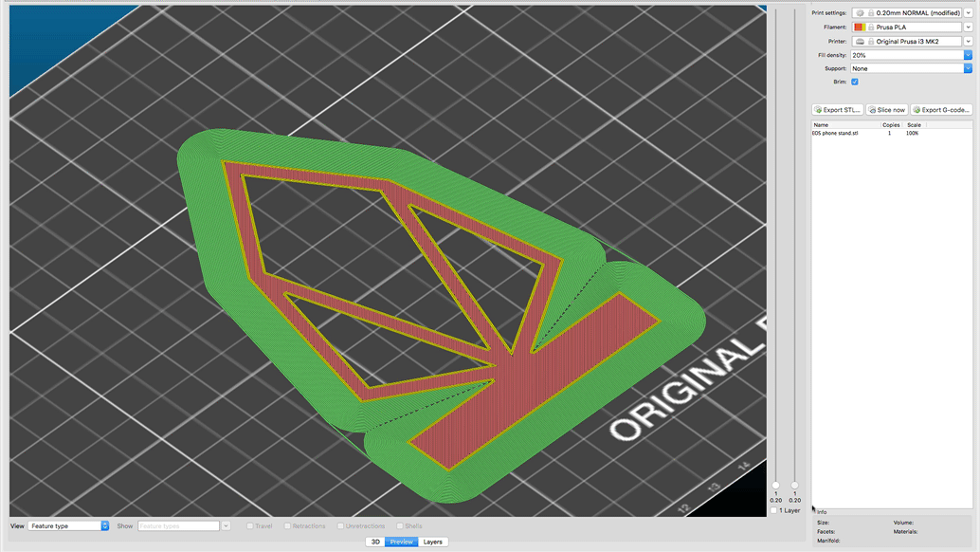Image resolution: width=980 pixels, height=552 pixels.
Task: Select the Original Prusa i3 MK2 combo box
Action: click(907, 42)
